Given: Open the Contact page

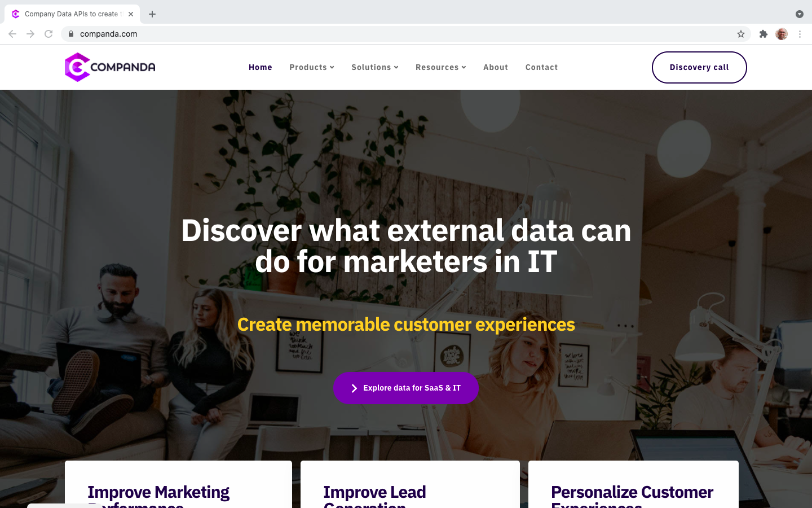Looking at the screenshot, I should click(541, 67).
